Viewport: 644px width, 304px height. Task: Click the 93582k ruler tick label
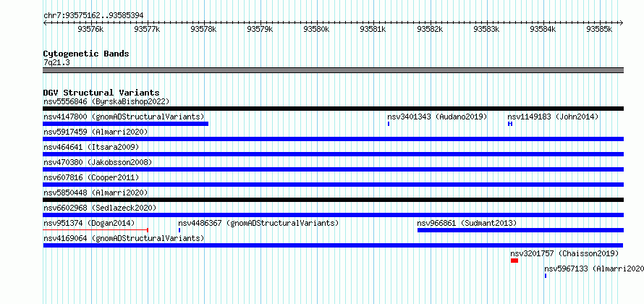[430, 29]
